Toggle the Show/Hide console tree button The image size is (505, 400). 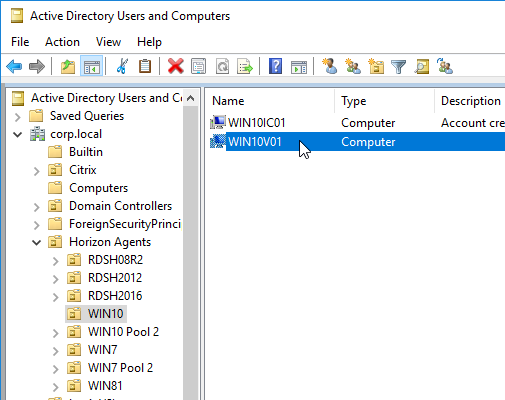92,66
